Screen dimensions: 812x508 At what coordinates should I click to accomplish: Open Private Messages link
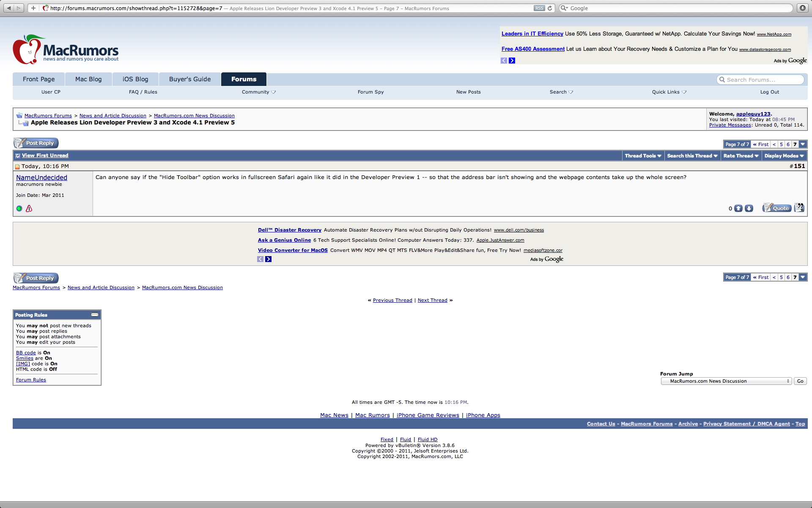[730, 125]
